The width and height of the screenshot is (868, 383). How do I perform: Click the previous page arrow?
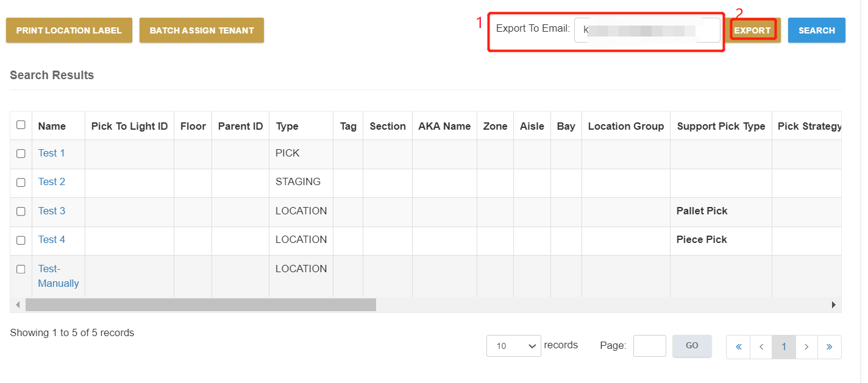pyautogui.click(x=761, y=346)
